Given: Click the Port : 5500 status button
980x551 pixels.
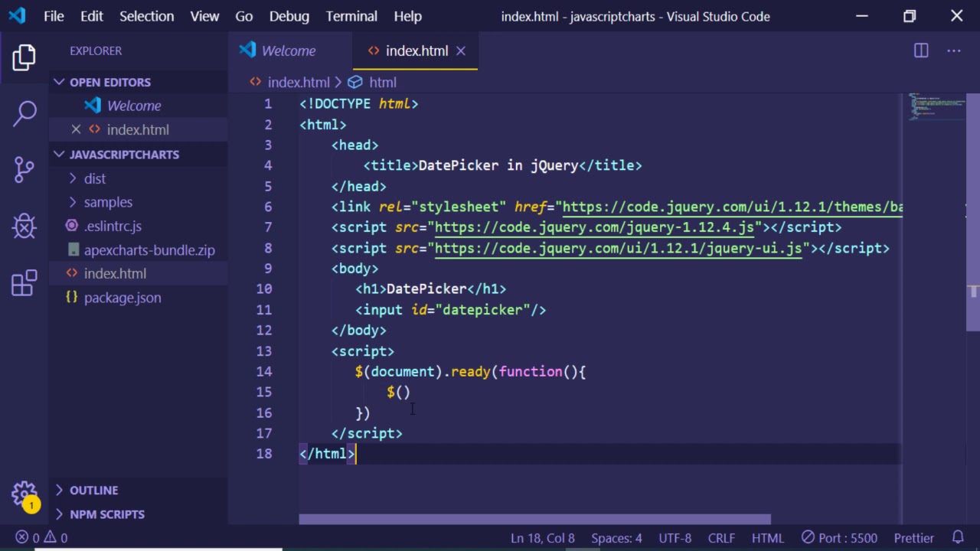Looking at the screenshot, I should click(839, 538).
